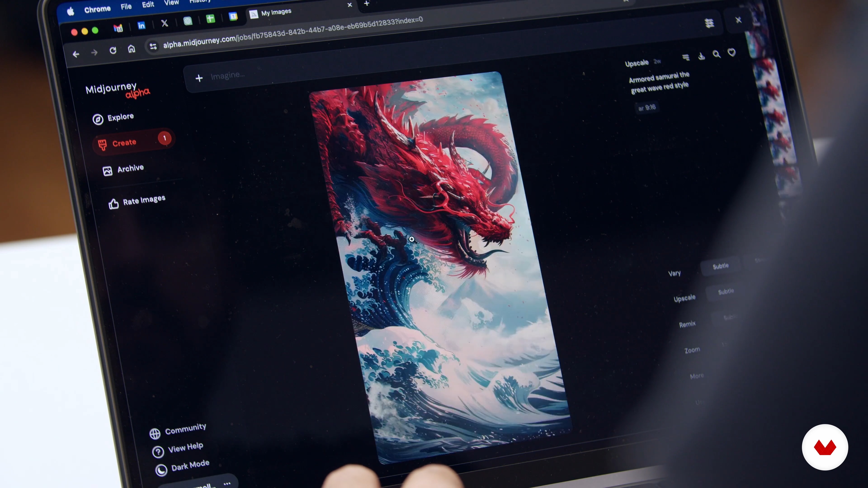Open the Edit menu
Screen dimensions: 868x488
tap(148, 4)
